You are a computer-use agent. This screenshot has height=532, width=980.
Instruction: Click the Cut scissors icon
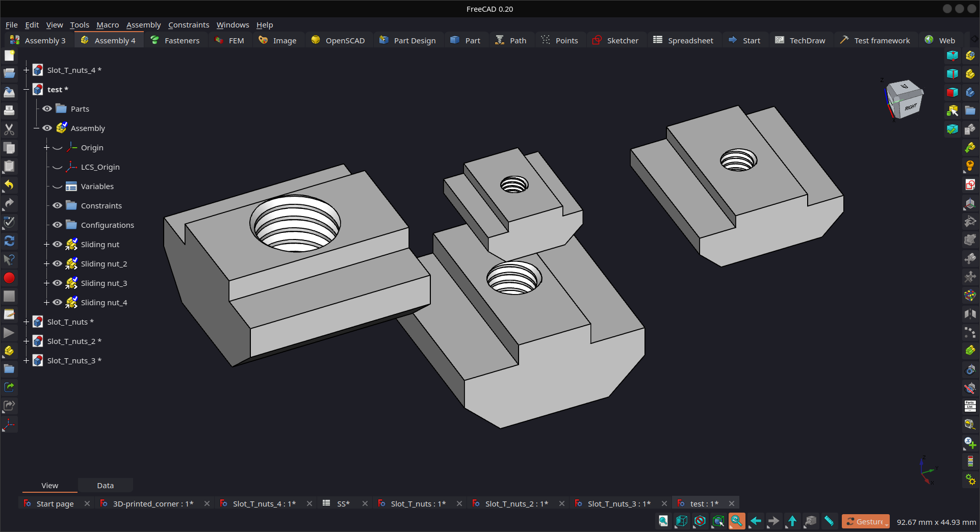coord(9,129)
